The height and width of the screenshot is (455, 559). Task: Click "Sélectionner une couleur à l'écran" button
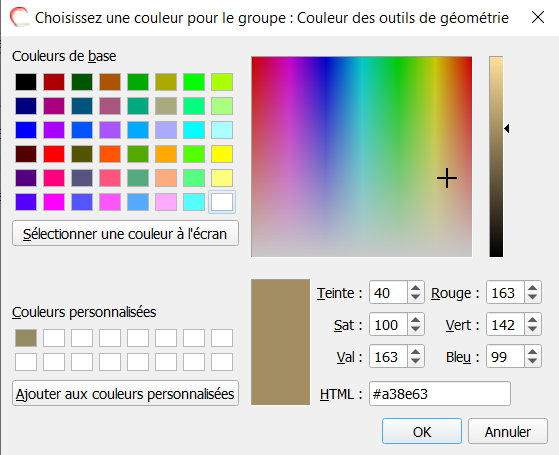tap(125, 234)
